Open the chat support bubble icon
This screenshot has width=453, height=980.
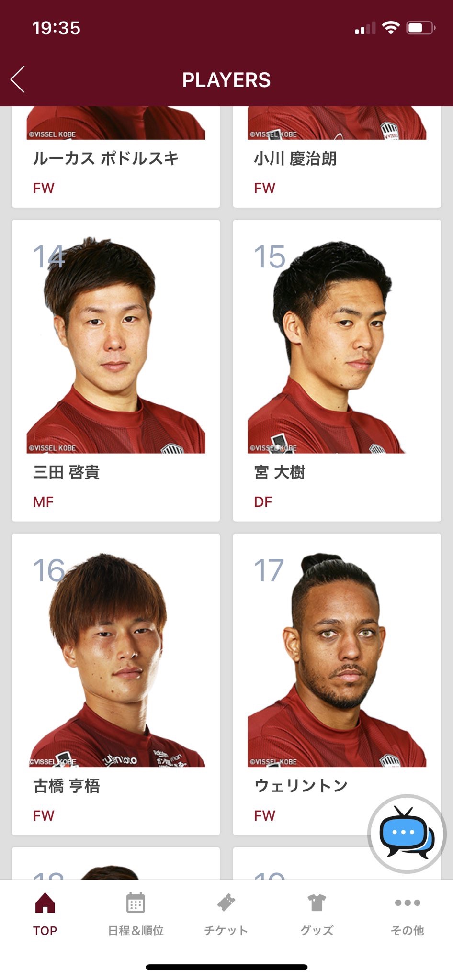pos(407,834)
